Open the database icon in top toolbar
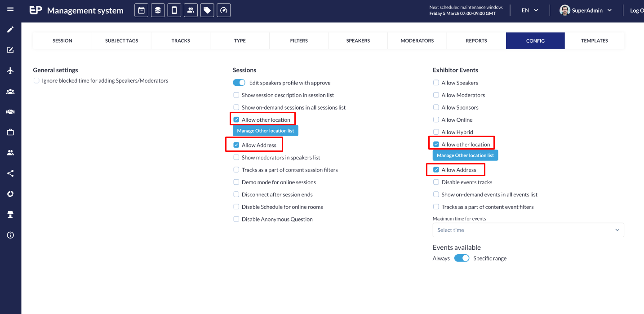The width and height of the screenshot is (644, 314). [158, 10]
